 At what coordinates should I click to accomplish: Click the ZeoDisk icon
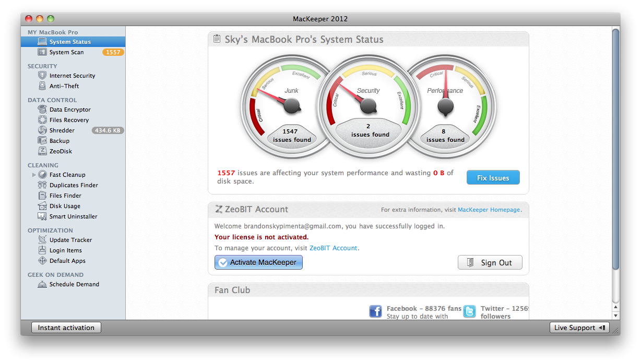click(x=42, y=151)
